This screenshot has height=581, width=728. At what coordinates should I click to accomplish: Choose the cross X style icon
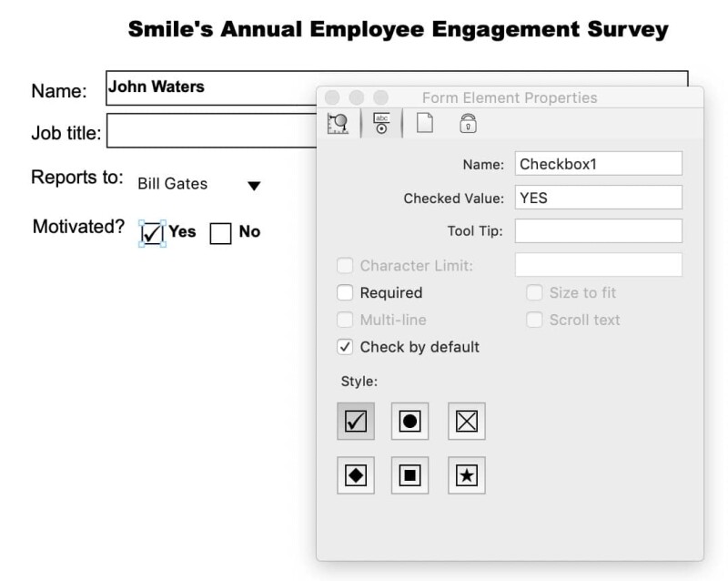pyautogui.click(x=467, y=421)
